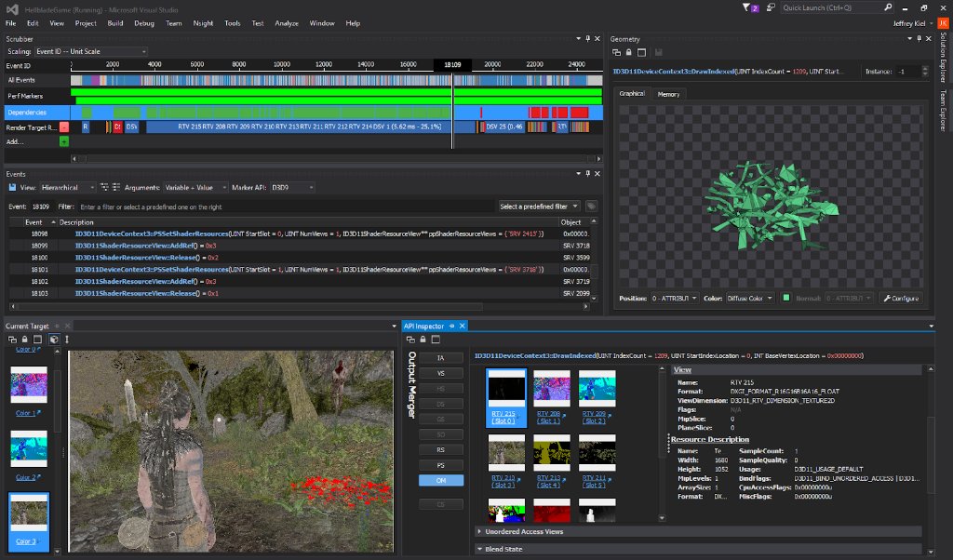Click the red remove button on the Render Target row
The height and width of the screenshot is (560, 953).
tap(64, 127)
